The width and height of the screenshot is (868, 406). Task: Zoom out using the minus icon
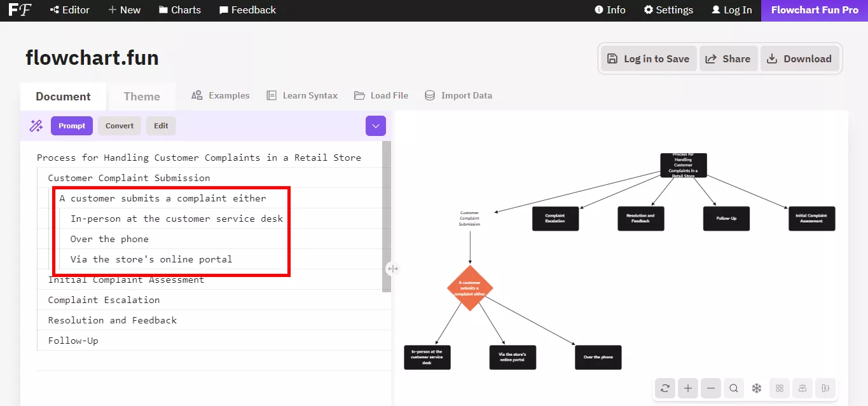(710, 388)
